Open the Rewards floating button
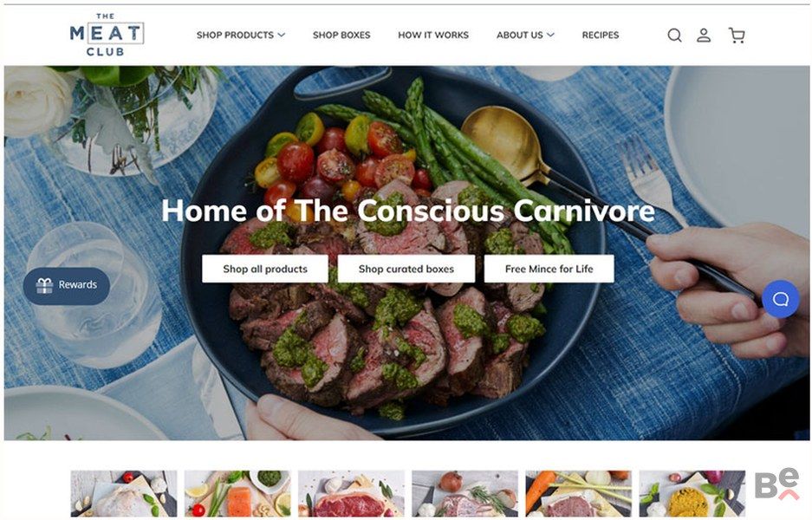 point(67,285)
